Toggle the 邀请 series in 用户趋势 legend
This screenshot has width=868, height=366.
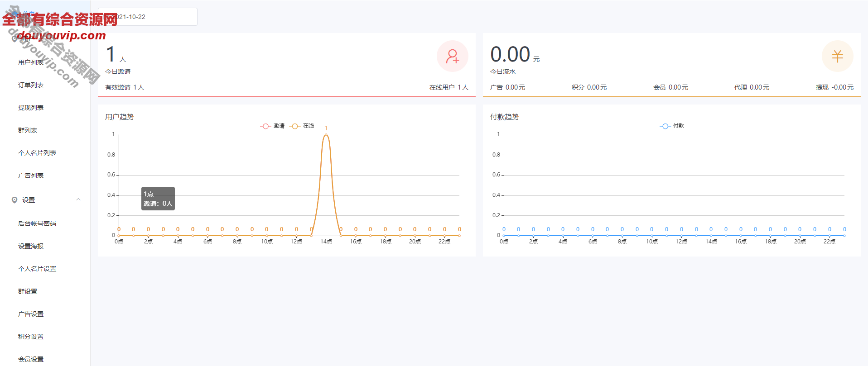pos(272,126)
